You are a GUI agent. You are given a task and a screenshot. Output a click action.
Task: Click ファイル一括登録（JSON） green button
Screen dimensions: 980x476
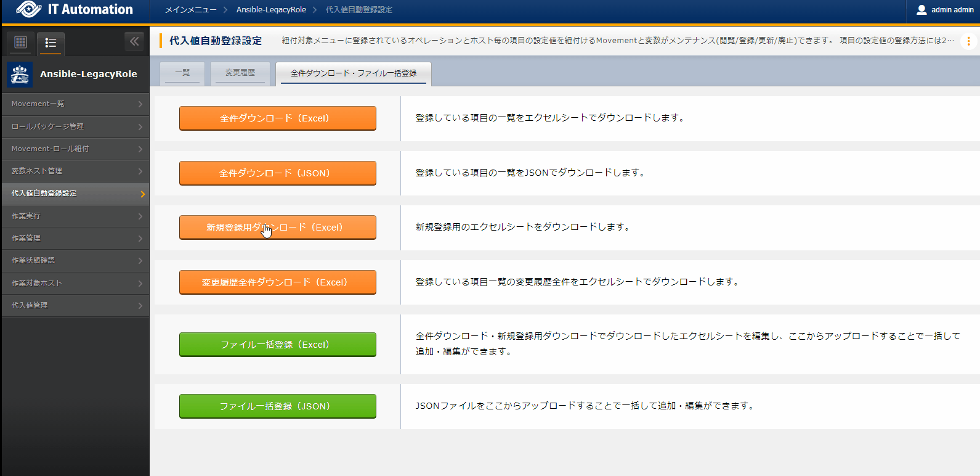[277, 406]
